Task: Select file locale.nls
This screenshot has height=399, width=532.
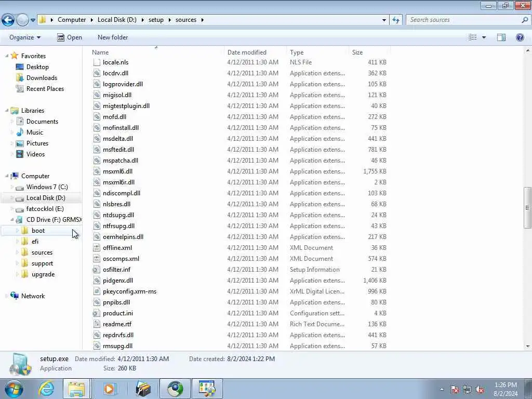Action: coord(115,62)
